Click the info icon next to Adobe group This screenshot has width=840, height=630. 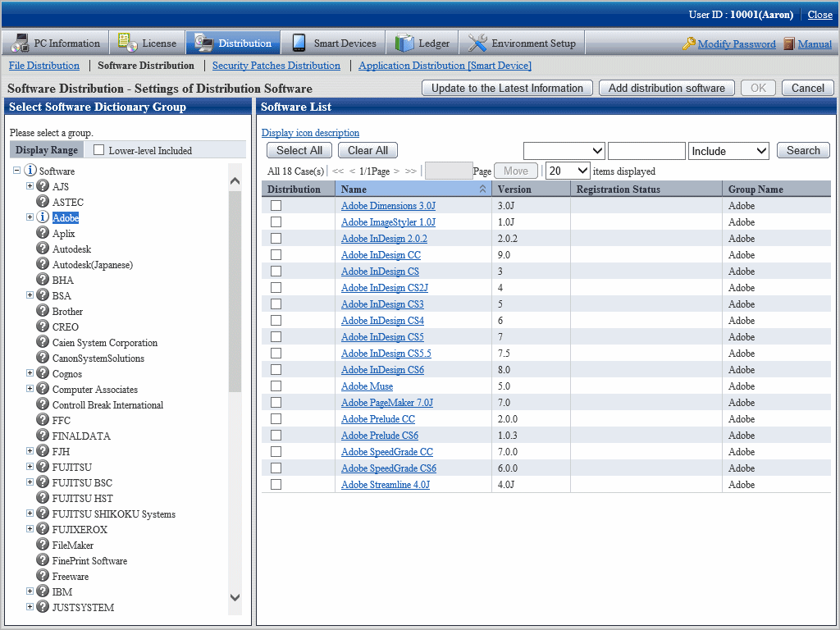(x=43, y=217)
